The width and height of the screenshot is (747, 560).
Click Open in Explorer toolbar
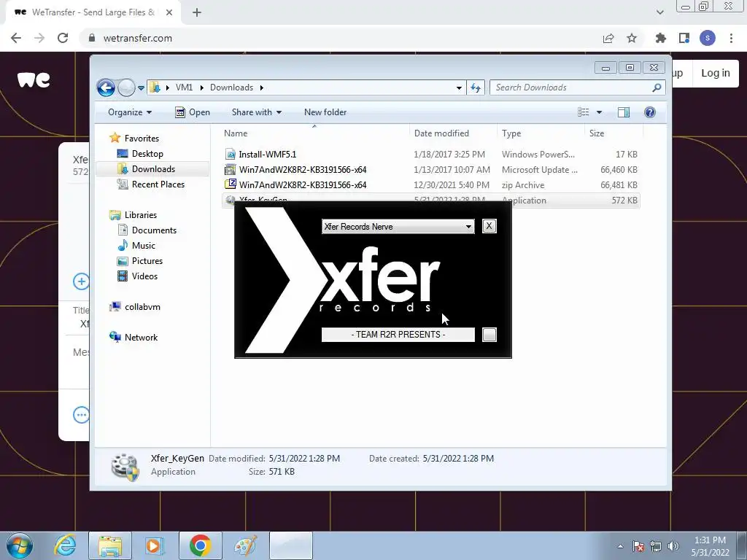click(193, 112)
